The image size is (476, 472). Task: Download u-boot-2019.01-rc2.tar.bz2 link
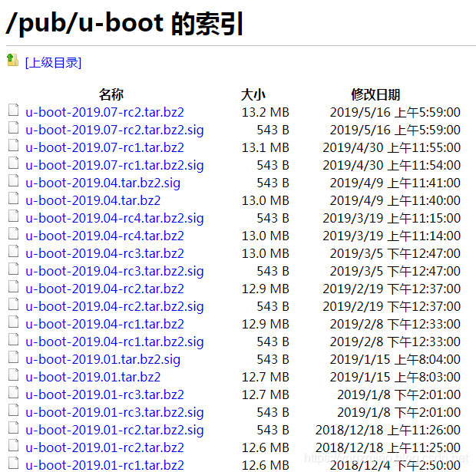tap(104, 447)
